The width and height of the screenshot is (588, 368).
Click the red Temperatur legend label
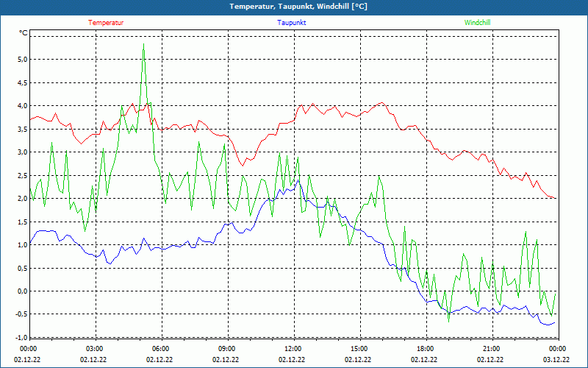click(106, 23)
